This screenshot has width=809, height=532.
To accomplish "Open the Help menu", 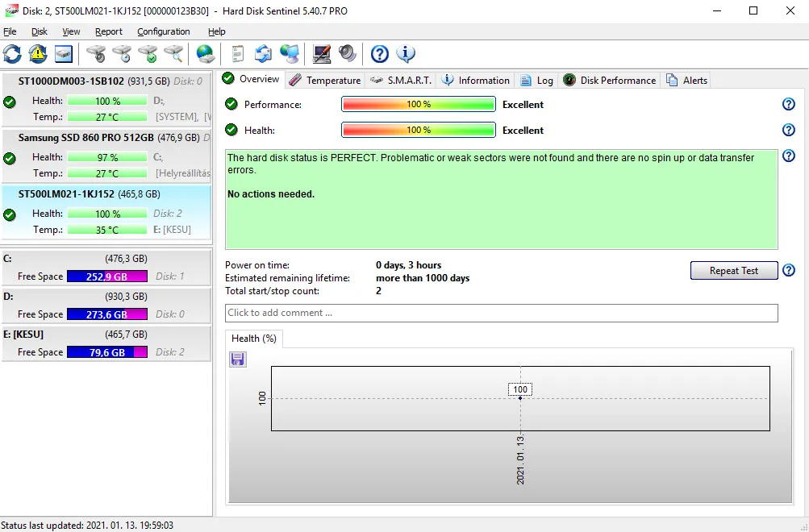I will tap(217, 31).
